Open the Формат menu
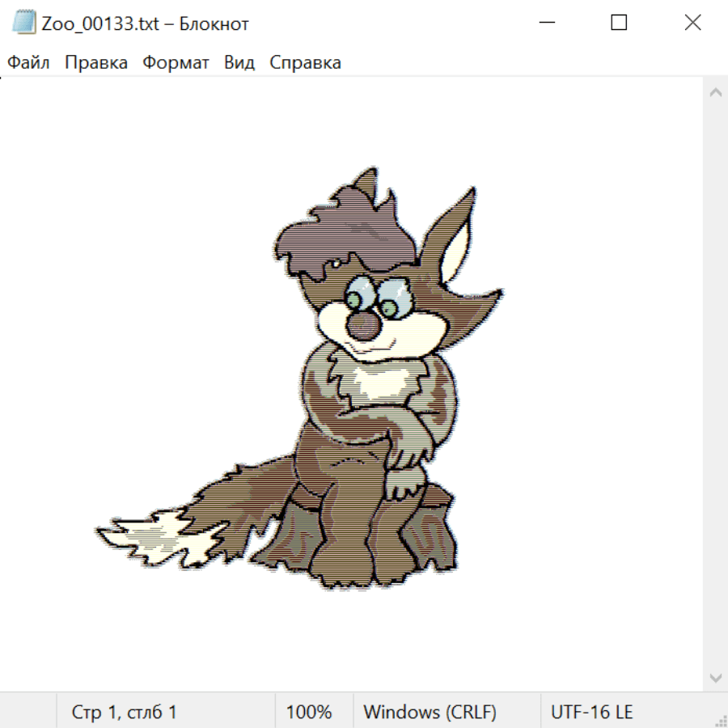This screenshot has height=728, width=728. click(176, 62)
